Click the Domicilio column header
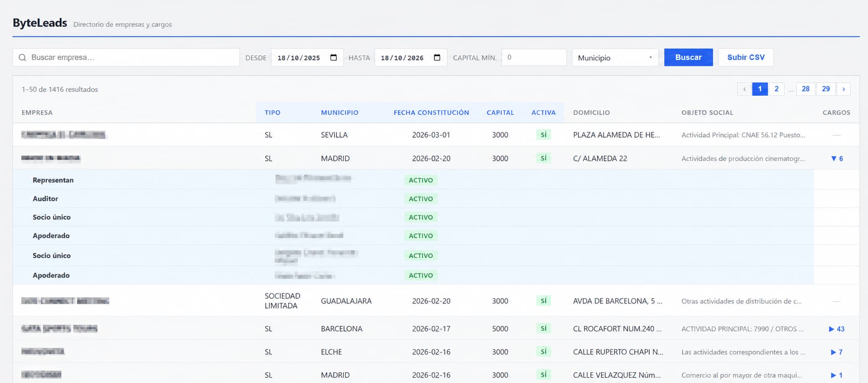868x383 pixels. 592,113
